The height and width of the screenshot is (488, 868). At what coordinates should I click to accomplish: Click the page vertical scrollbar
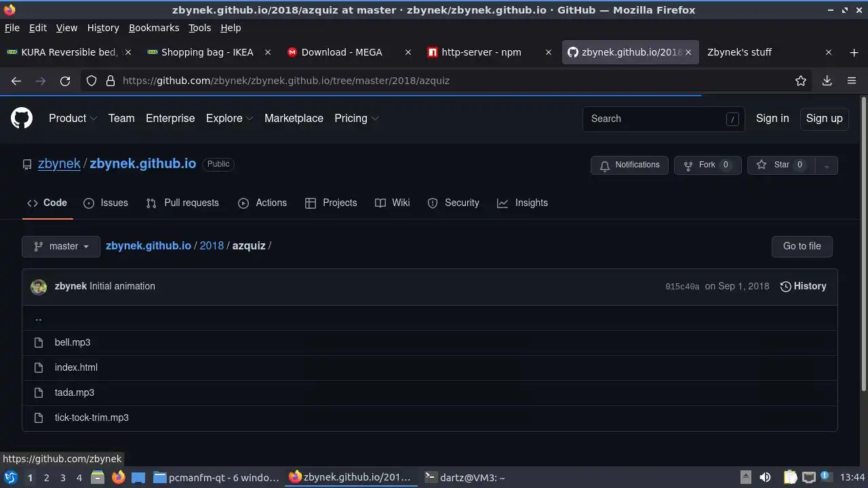point(863,244)
